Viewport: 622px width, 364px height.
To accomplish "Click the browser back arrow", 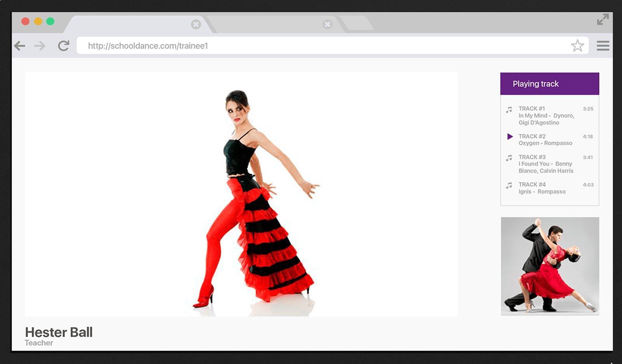I will pyautogui.click(x=19, y=46).
